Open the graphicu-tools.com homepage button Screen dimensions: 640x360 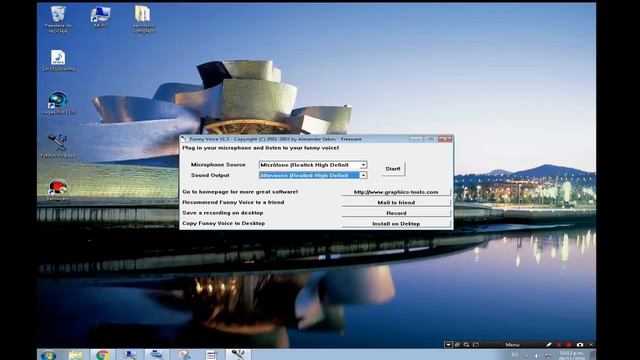396,192
